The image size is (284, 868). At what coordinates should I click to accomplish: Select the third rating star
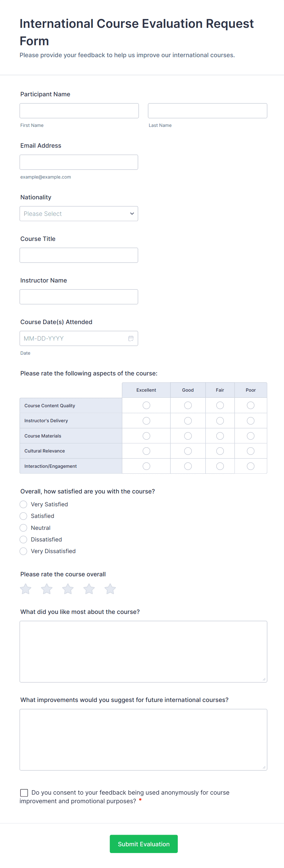point(68,589)
